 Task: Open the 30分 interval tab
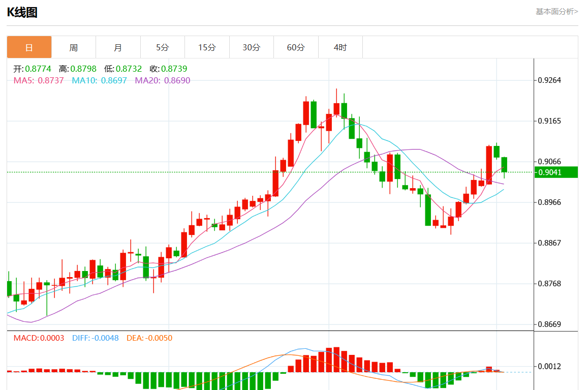(x=251, y=47)
